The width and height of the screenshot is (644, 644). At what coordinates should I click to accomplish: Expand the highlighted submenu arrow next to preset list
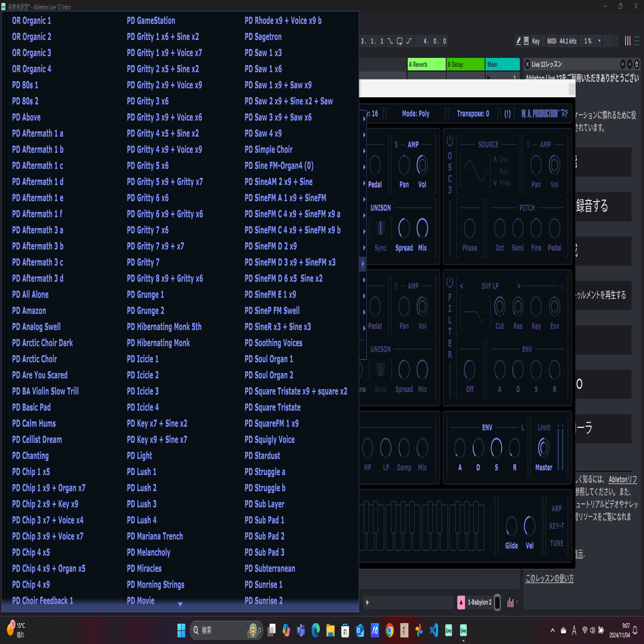pyautogui.click(x=363, y=264)
